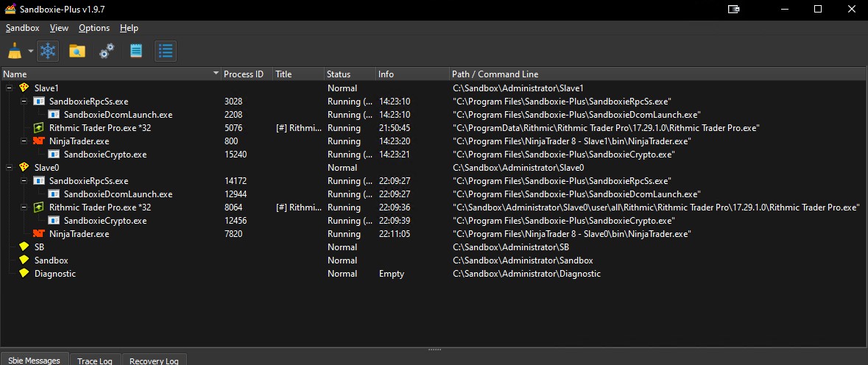Select the Slave1 sandbox row name

[x=46, y=88]
